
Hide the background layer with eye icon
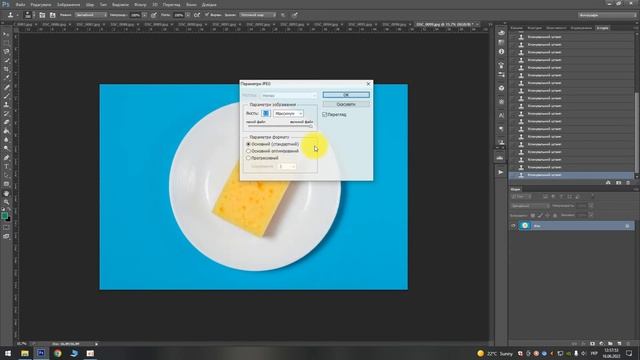(x=513, y=226)
